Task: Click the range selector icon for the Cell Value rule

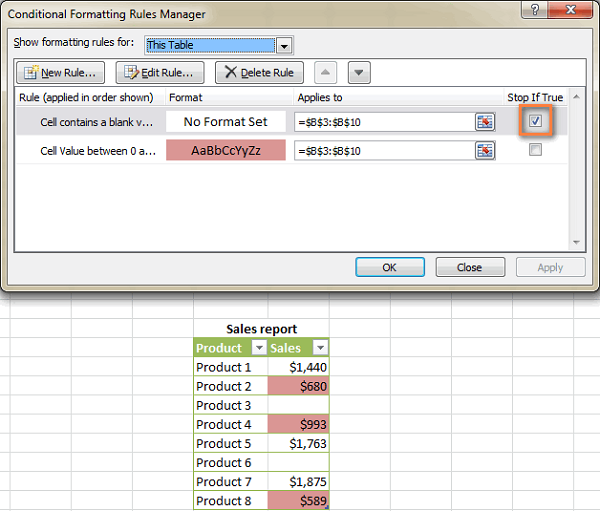Action: coord(485,151)
